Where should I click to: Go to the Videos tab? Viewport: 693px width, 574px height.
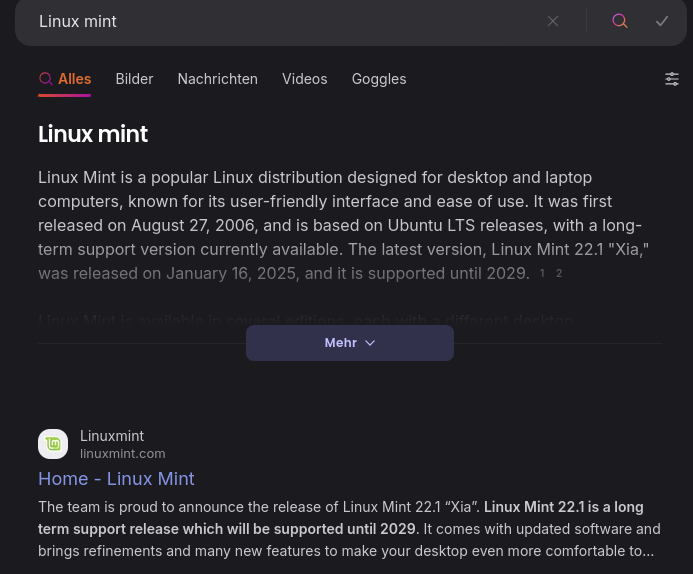coord(304,79)
